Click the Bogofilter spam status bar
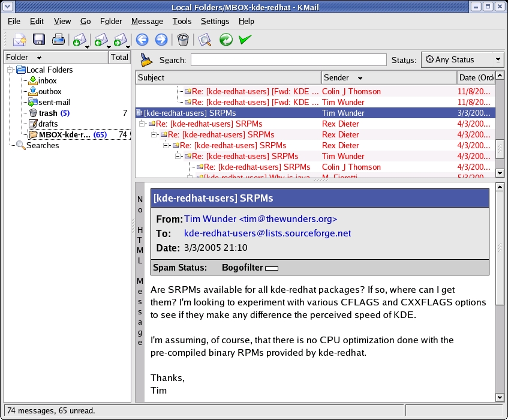The height and width of the screenshot is (420, 508). pyautogui.click(x=272, y=268)
